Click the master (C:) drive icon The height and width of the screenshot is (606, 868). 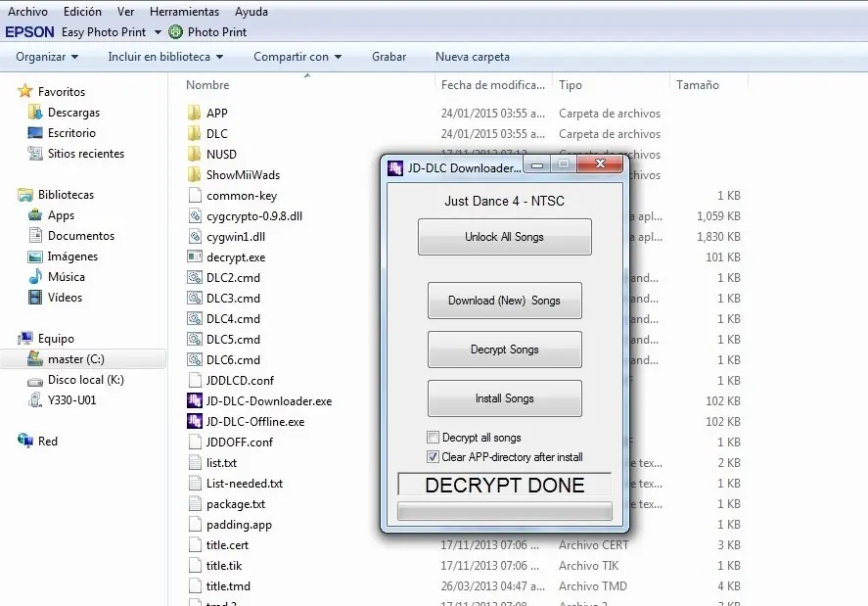click(x=35, y=359)
